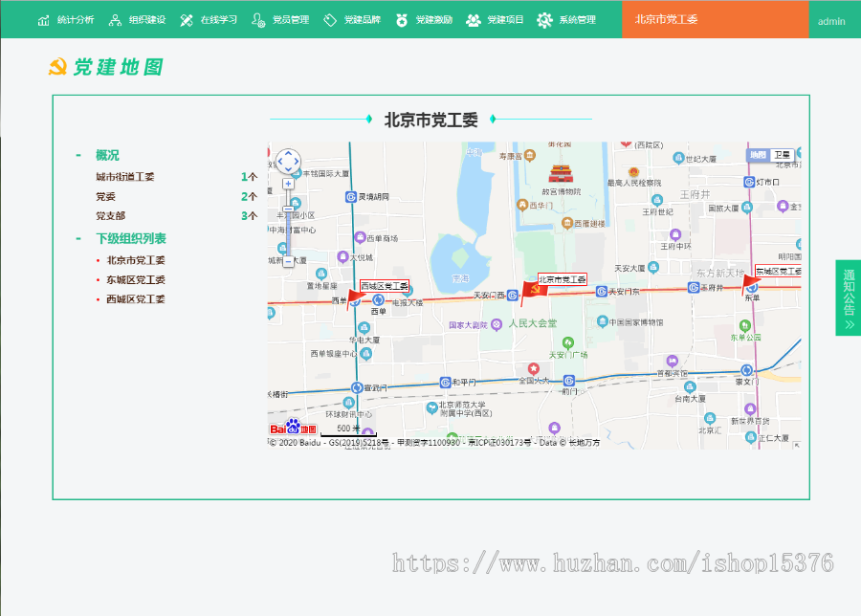Click the 党支部 overview row
Screen dimensions: 861x616
176,216
